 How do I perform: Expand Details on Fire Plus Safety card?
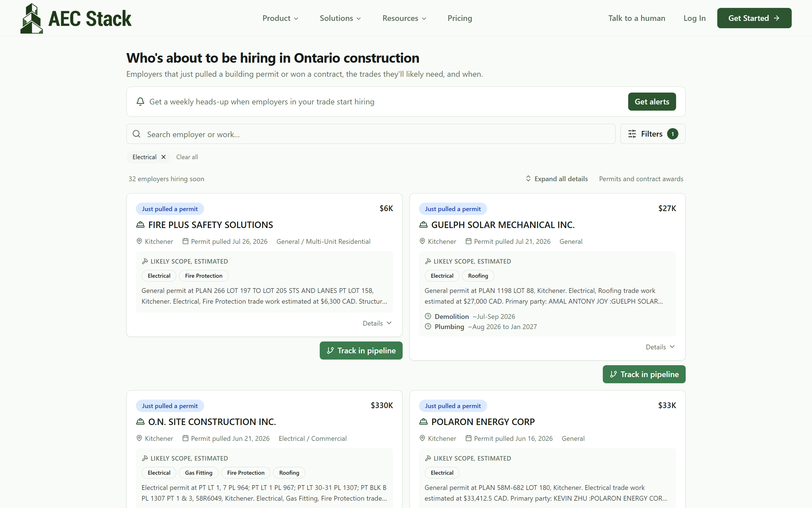click(377, 323)
